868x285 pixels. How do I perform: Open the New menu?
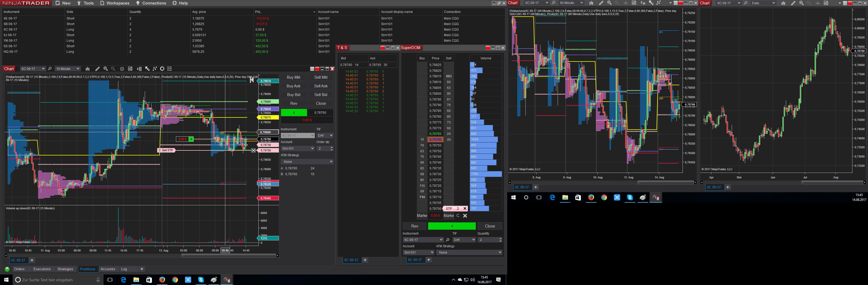pyautogui.click(x=63, y=3)
